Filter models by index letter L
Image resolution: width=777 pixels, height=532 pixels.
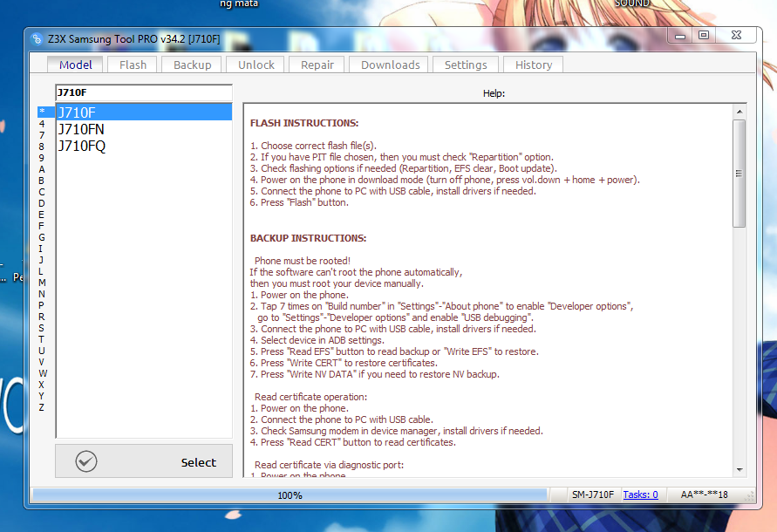coord(42,271)
